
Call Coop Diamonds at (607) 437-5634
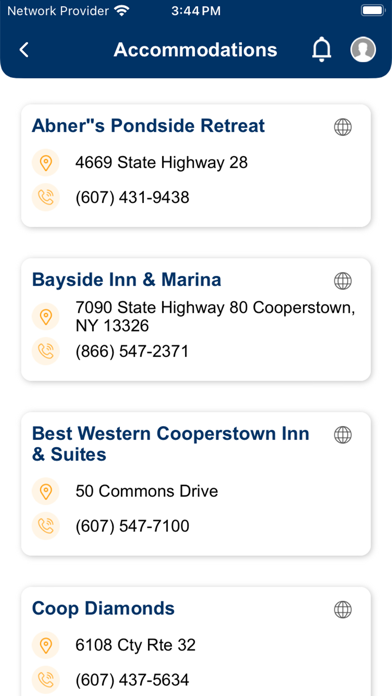(x=132, y=680)
